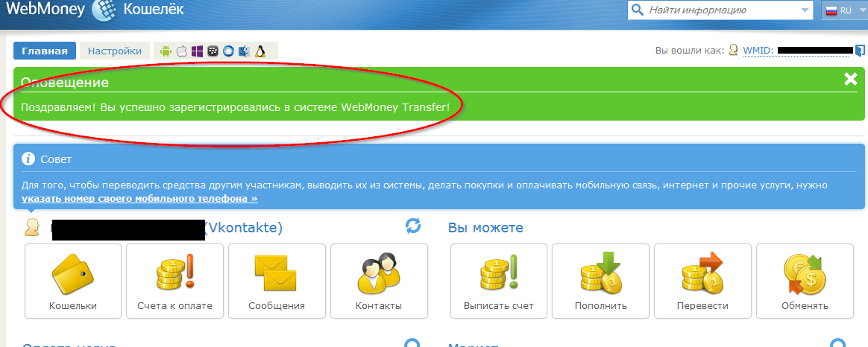This screenshot has width=868, height=347.
Task: Click the Вы вошли как label
Action: point(689,51)
